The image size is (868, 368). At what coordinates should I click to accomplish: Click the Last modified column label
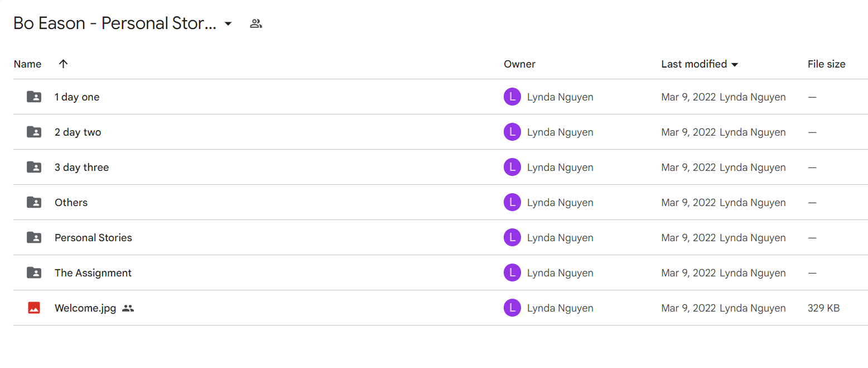(x=694, y=64)
